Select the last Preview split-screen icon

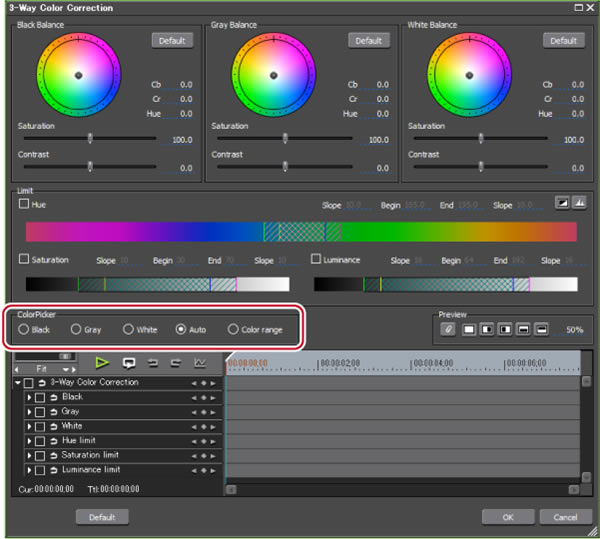coord(541,329)
